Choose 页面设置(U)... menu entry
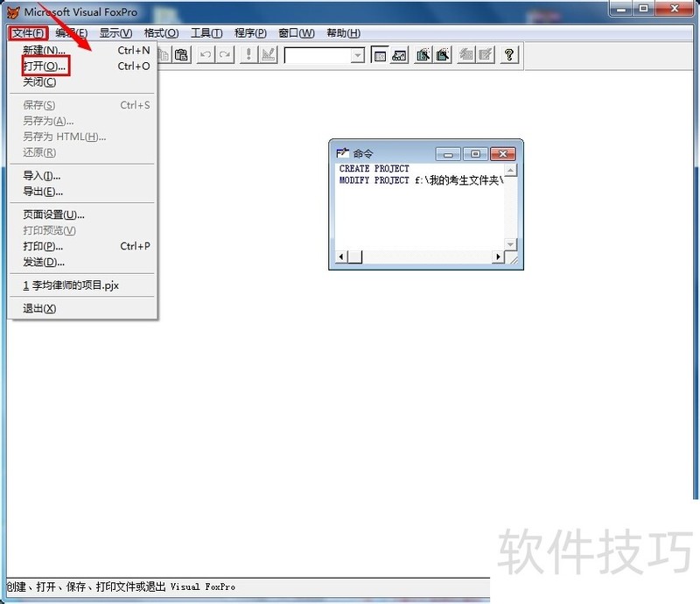 pyautogui.click(x=82, y=214)
